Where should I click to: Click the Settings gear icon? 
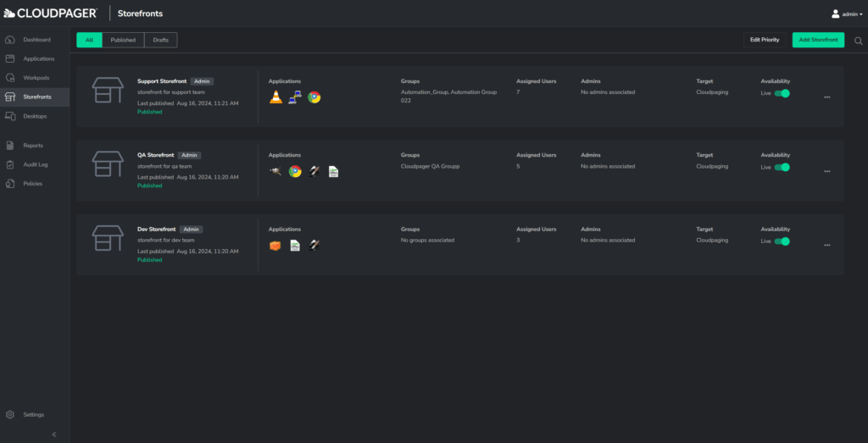[x=9, y=415]
